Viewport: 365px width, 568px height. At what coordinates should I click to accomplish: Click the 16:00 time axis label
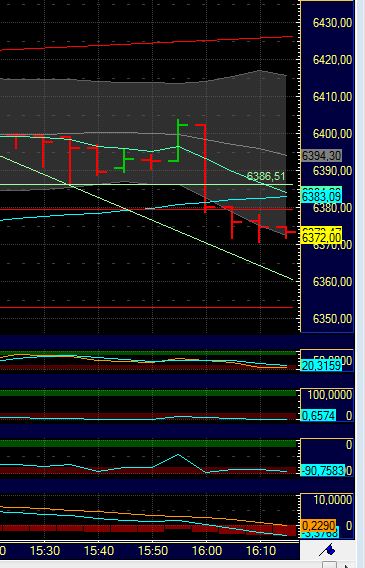click(206, 551)
